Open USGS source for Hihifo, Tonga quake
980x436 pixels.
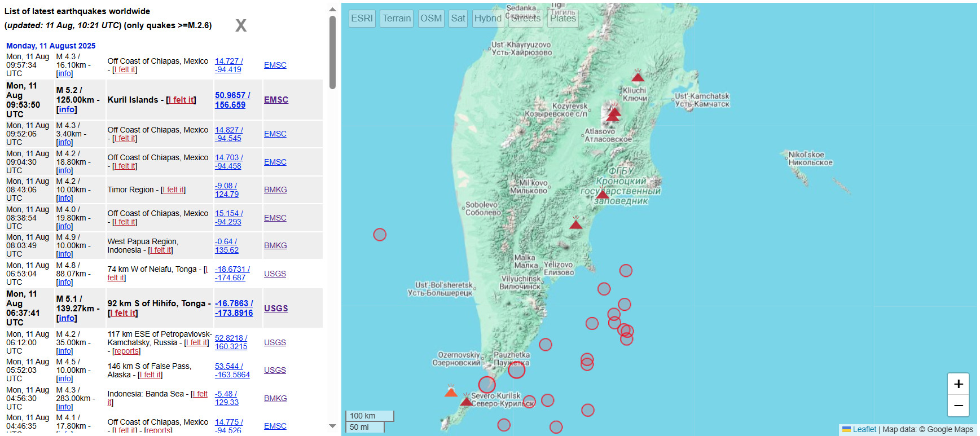276,309
